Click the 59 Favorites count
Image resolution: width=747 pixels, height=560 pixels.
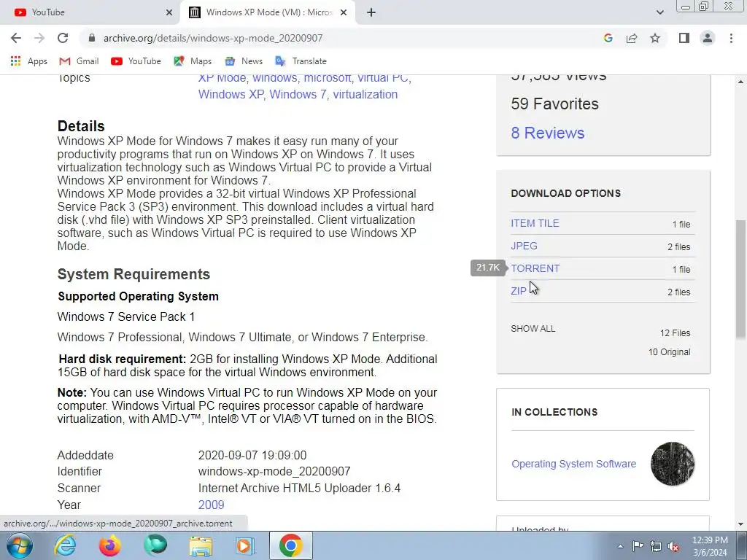[x=554, y=104]
